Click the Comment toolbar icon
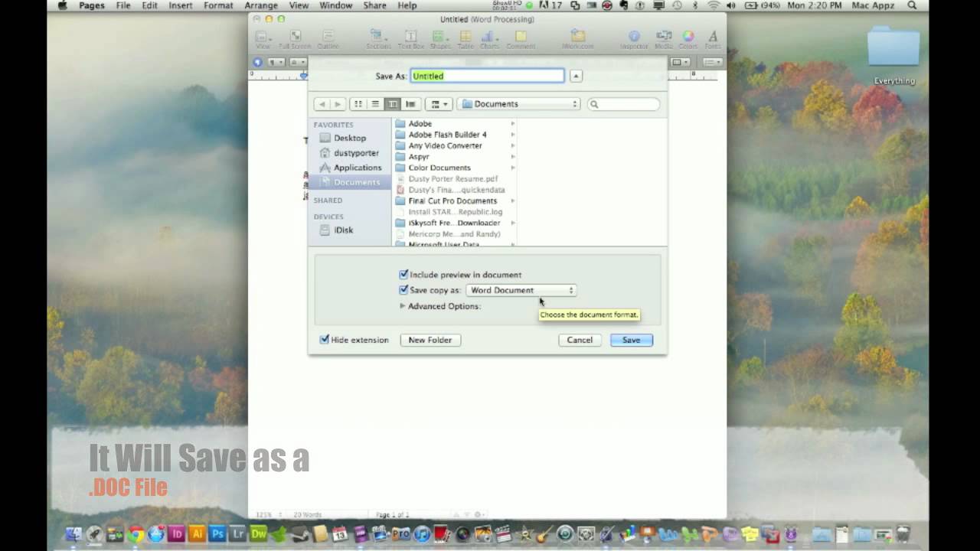Viewport: 980px width, 551px height. point(521,40)
